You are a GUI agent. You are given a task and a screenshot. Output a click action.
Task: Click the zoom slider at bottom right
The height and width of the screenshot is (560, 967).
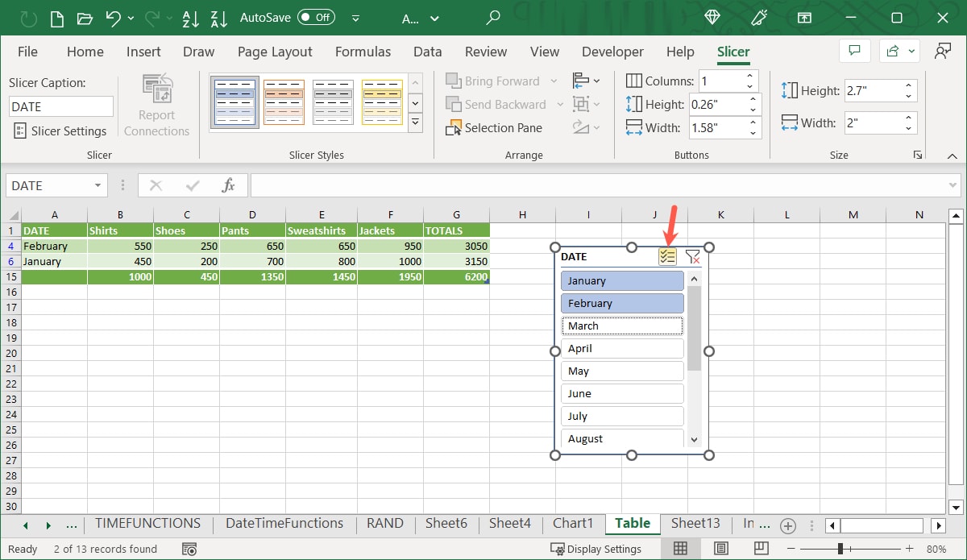pos(841,549)
